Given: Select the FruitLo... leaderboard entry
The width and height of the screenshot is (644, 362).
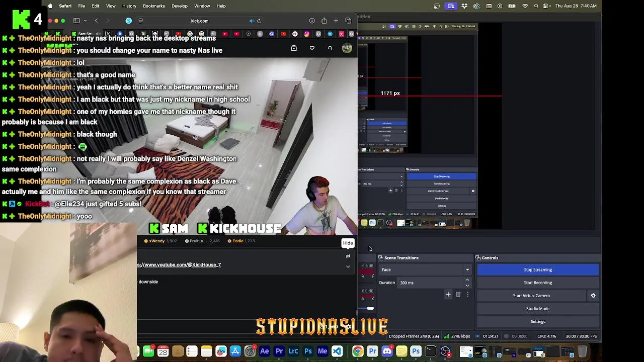Looking at the screenshot, I should point(202,241).
